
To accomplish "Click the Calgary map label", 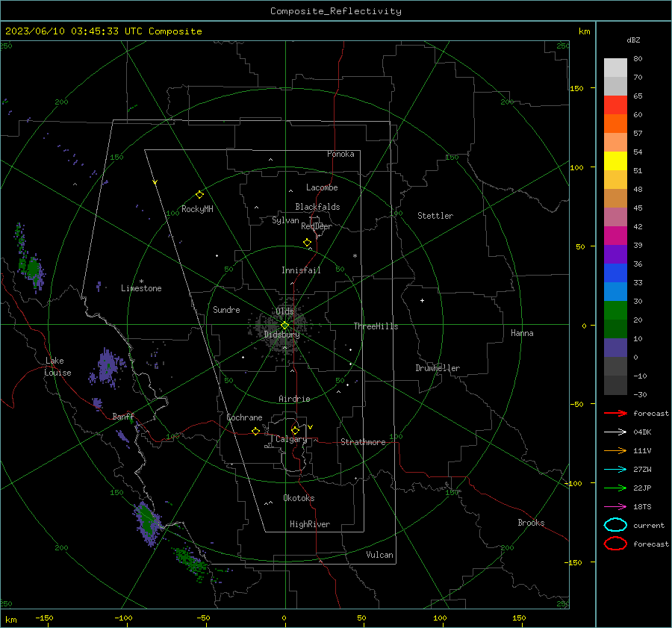I will pos(291,439).
